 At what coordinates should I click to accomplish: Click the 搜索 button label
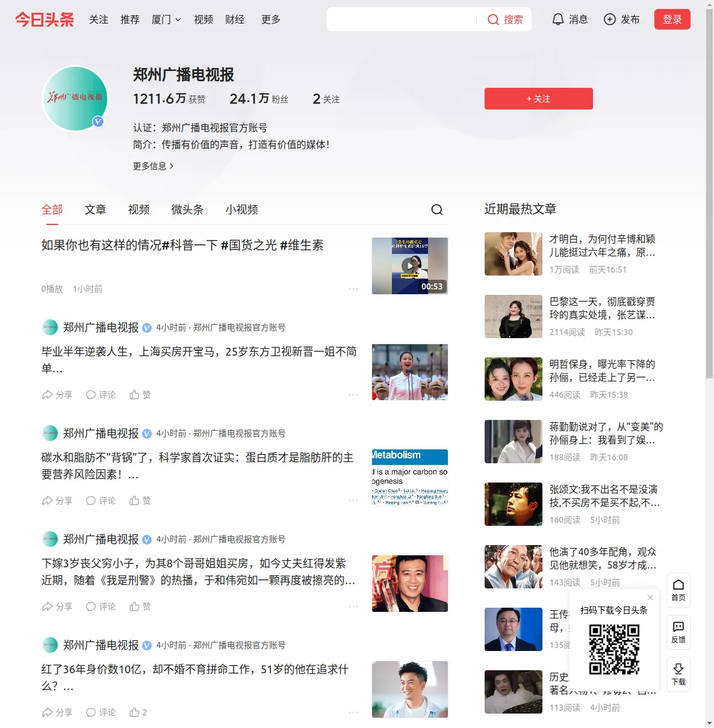(x=514, y=19)
